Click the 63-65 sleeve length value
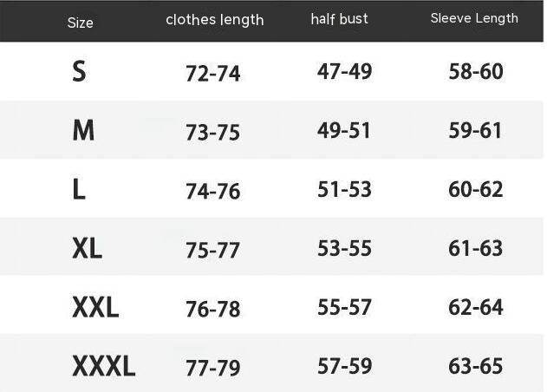 tap(476, 366)
